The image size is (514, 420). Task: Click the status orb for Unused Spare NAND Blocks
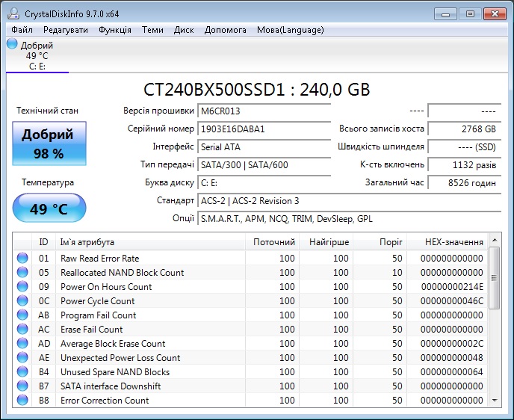[x=22, y=371]
